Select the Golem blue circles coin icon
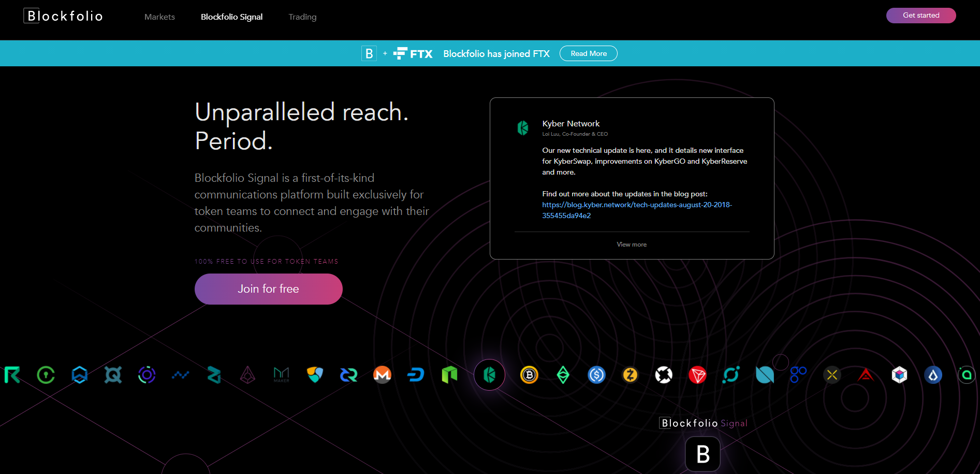Image resolution: width=980 pixels, height=474 pixels. pos(798,375)
